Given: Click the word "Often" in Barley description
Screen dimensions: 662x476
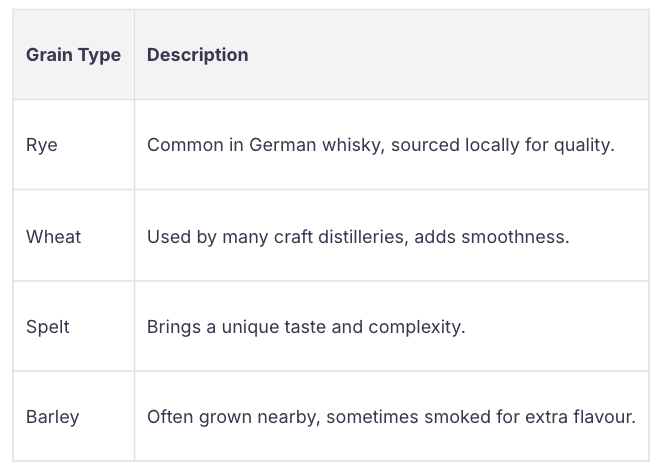Looking at the screenshot, I should click(169, 417).
